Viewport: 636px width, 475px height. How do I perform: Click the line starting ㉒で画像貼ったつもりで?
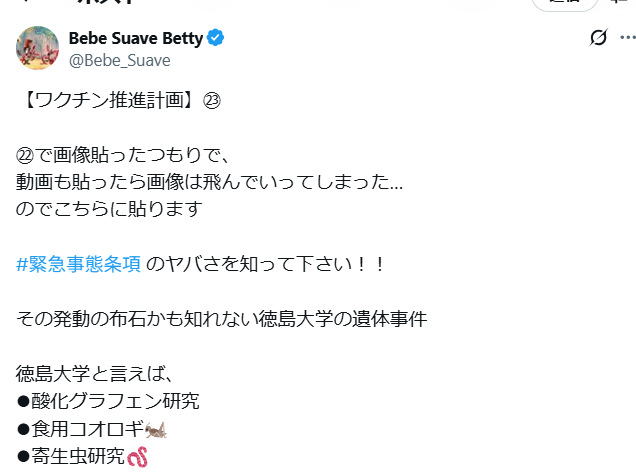123,155
